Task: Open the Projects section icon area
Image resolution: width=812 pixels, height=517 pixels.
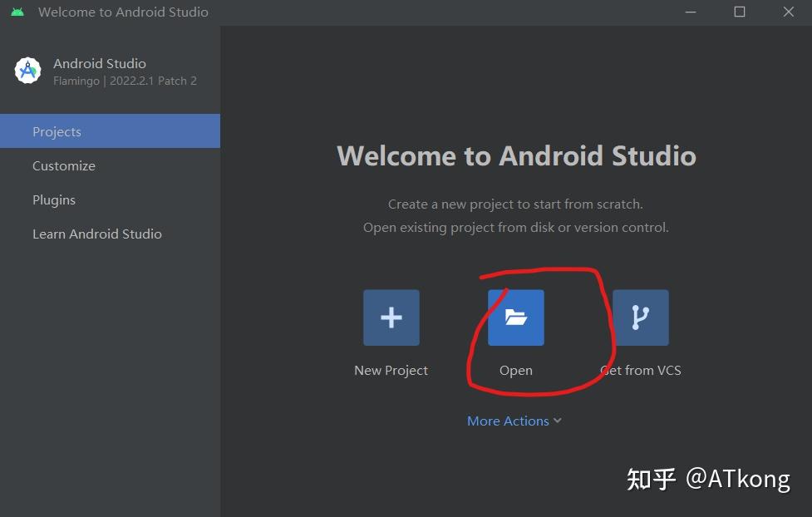Action: click(x=57, y=130)
